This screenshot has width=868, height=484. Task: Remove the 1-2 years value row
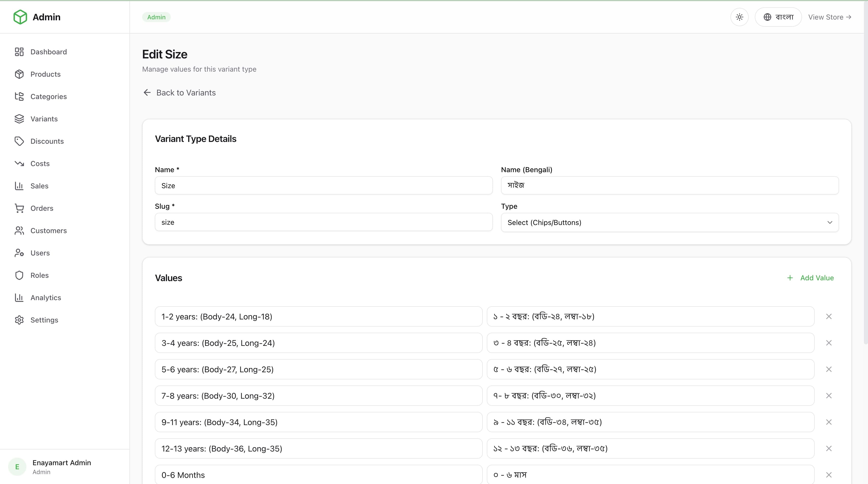click(x=829, y=316)
